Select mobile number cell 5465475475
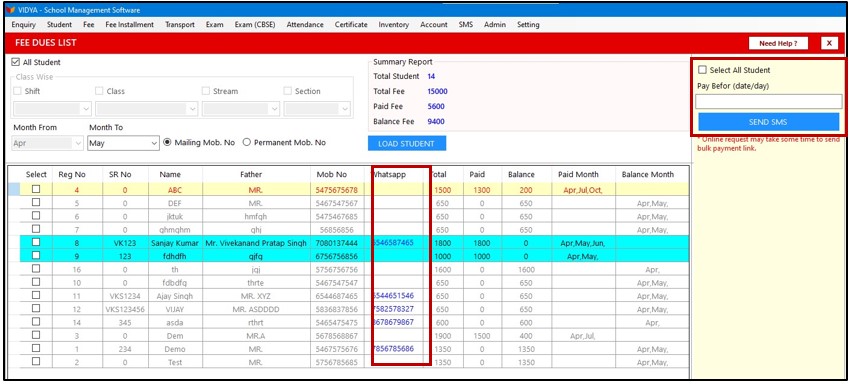The width and height of the screenshot is (851, 384). [336, 323]
